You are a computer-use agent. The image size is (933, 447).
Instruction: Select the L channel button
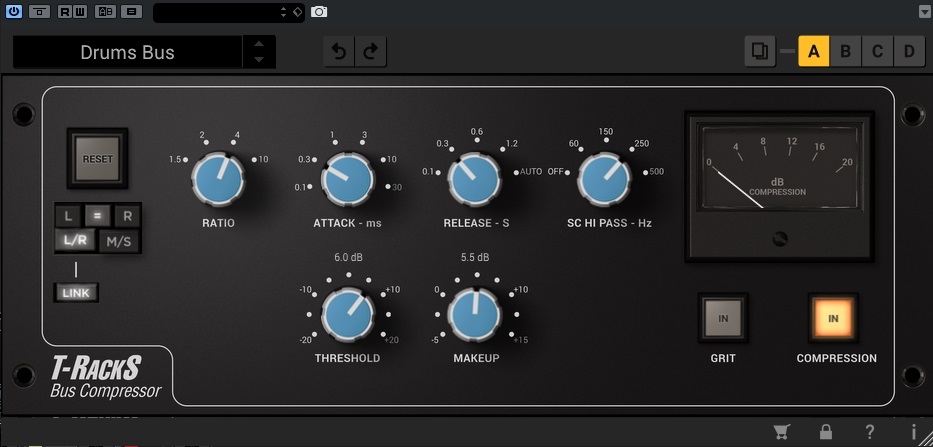pos(68,217)
